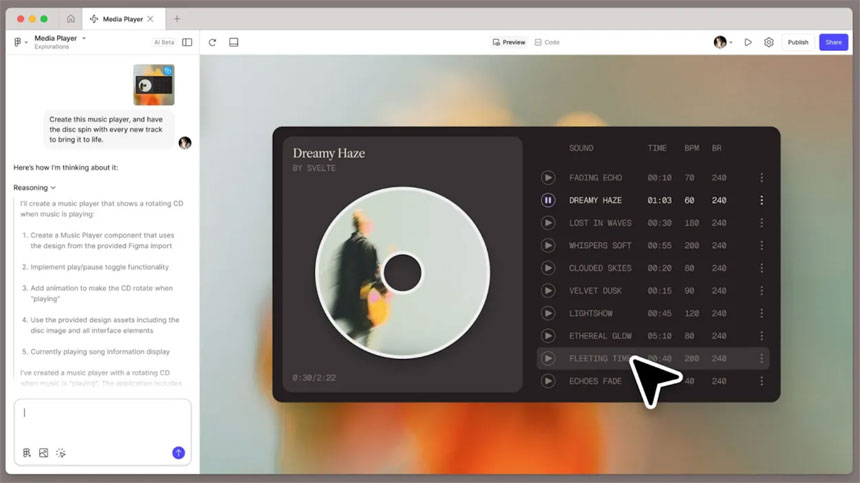Image resolution: width=860 pixels, height=483 pixels.
Task: Click the sparkle enhance icon below prompt
Action: pos(61,453)
